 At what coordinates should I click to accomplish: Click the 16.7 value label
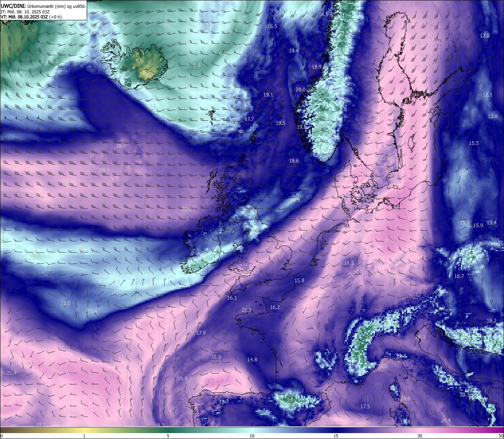[x=459, y=276]
